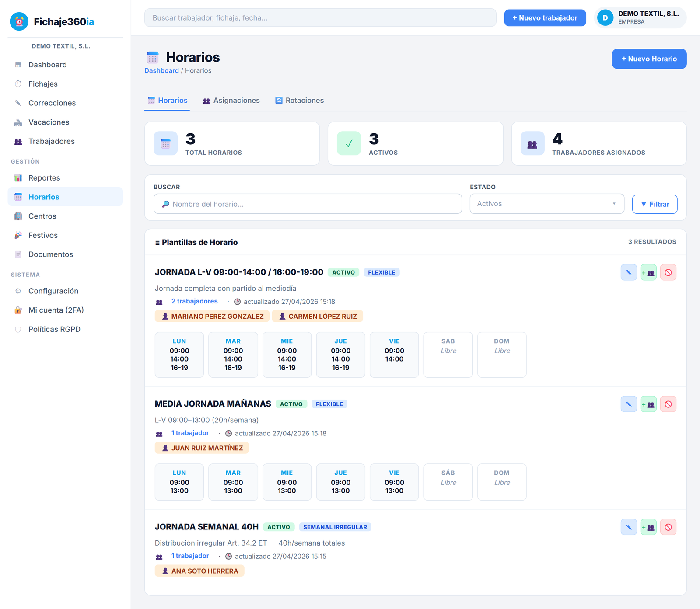The height and width of the screenshot is (609, 700).
Task: Select LUN cell with 16-19 shift
Action: click(x=179, y=355)
